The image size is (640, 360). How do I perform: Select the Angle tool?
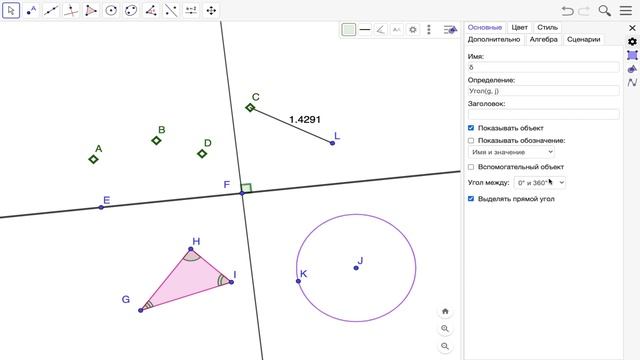click(151, 10)
